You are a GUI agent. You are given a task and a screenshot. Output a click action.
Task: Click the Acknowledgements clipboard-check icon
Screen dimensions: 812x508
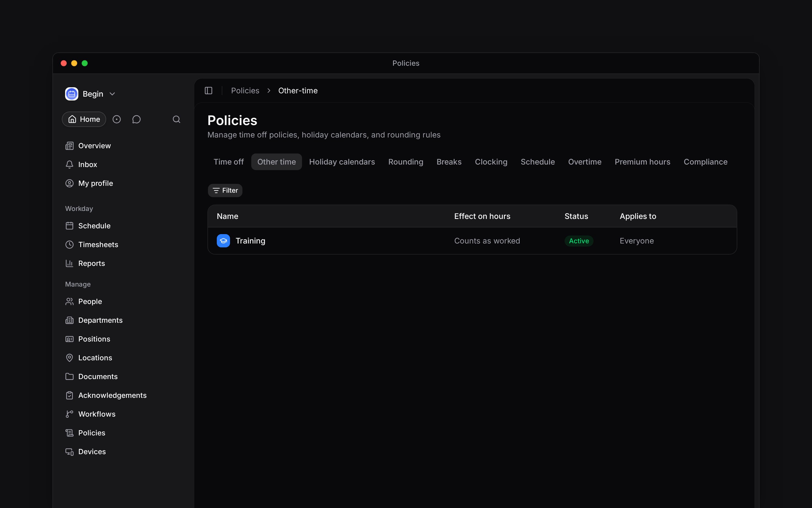[70, 395]
